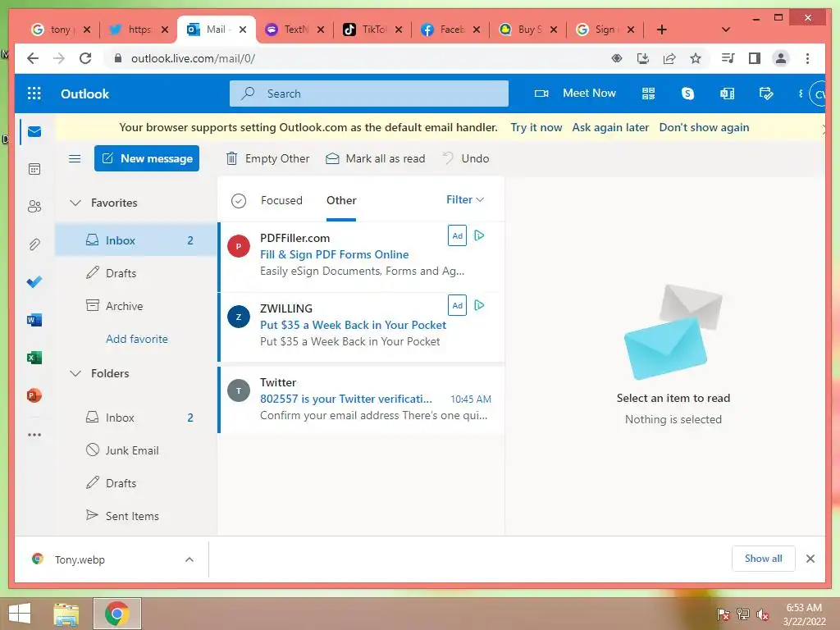The width and height of the screenshot is (840, 630).
Task: Show more apps ellipsis in left rail
Action: [34, 435]
